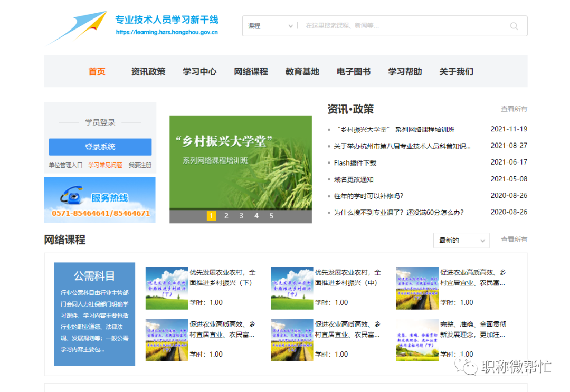The height and width of the screenshot is (392, 570).
Task: Open Flash插件下载 news link
Action: (x=355, y=162)
